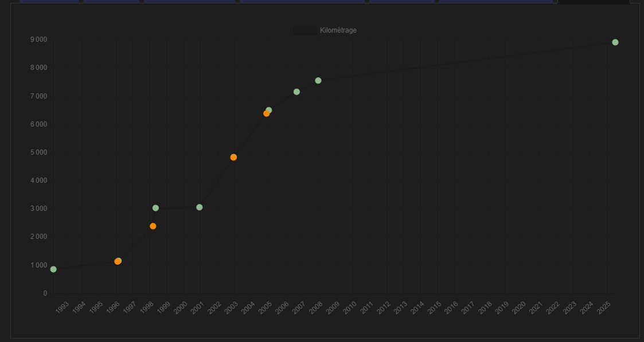Click the green data point at 2001
The image size is (644, 342).
200,207
